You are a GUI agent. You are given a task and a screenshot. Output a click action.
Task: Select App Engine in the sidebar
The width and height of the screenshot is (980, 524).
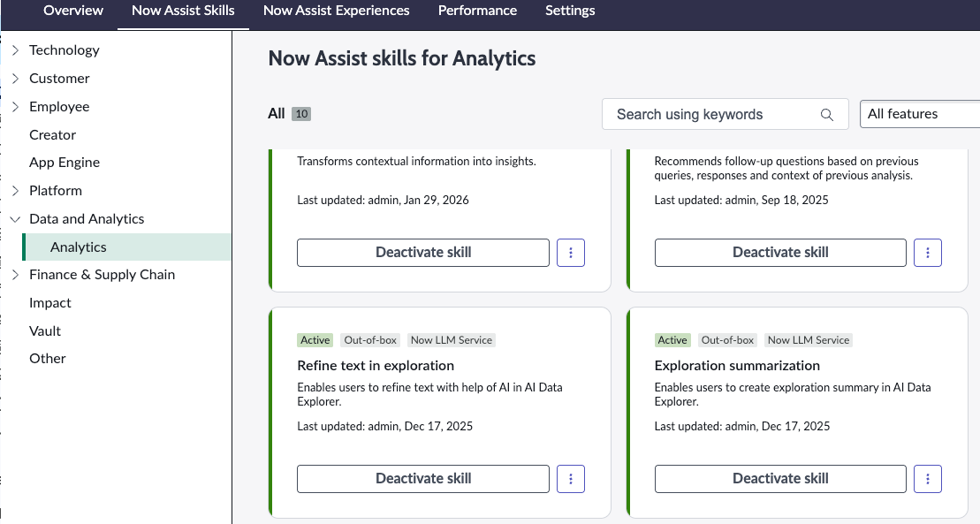65,163
